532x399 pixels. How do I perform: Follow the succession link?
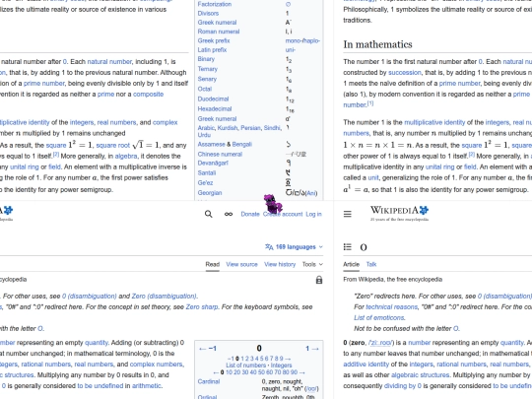point(405,73)
